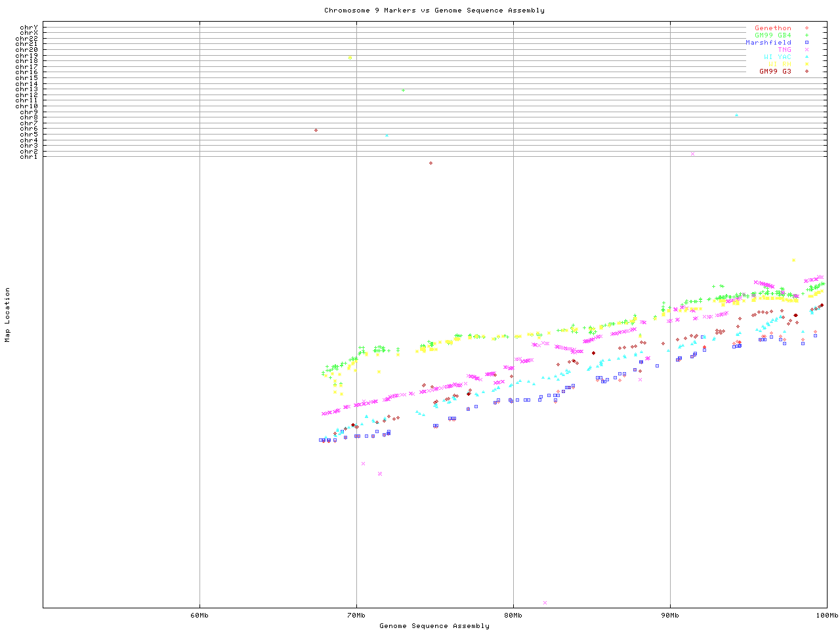Click the yellow asterisk WI RH marker

click(807, 64)
